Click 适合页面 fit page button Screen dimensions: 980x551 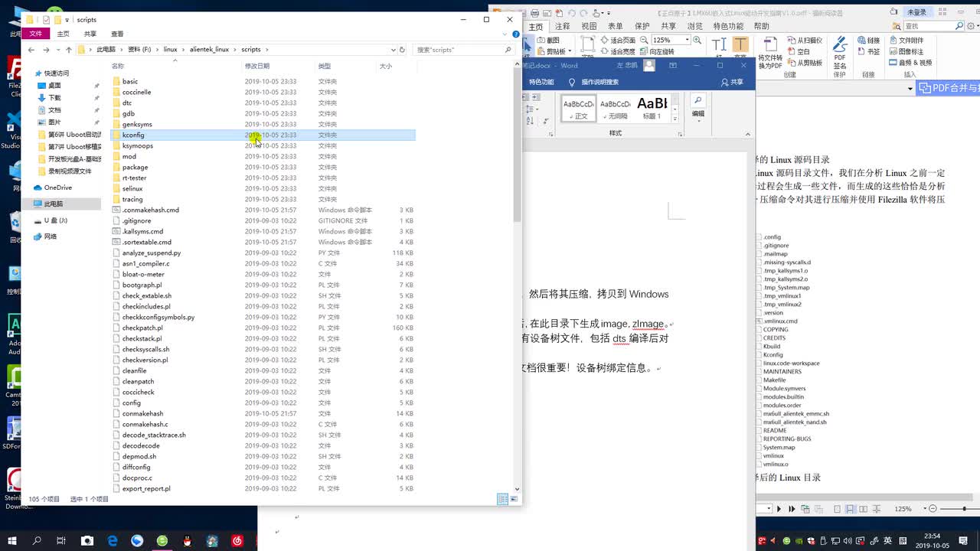[618, 40]
